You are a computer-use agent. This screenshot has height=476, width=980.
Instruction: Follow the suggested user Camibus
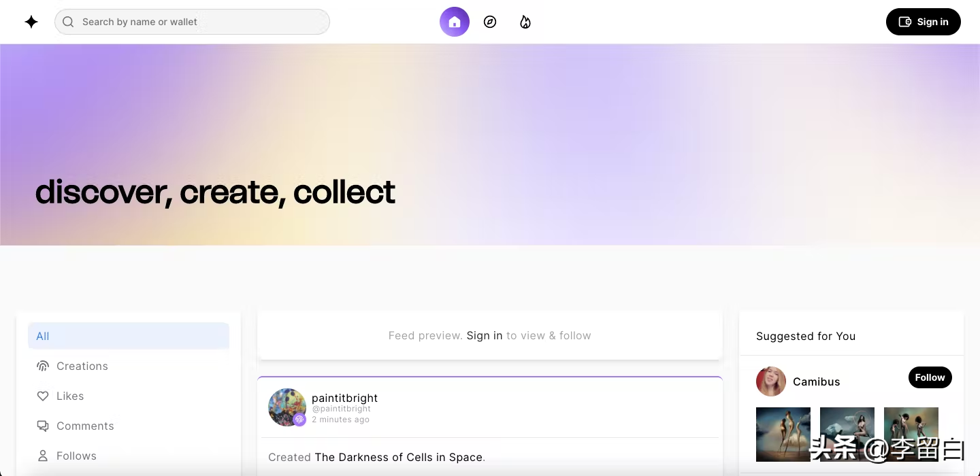[x=930, y=377]
